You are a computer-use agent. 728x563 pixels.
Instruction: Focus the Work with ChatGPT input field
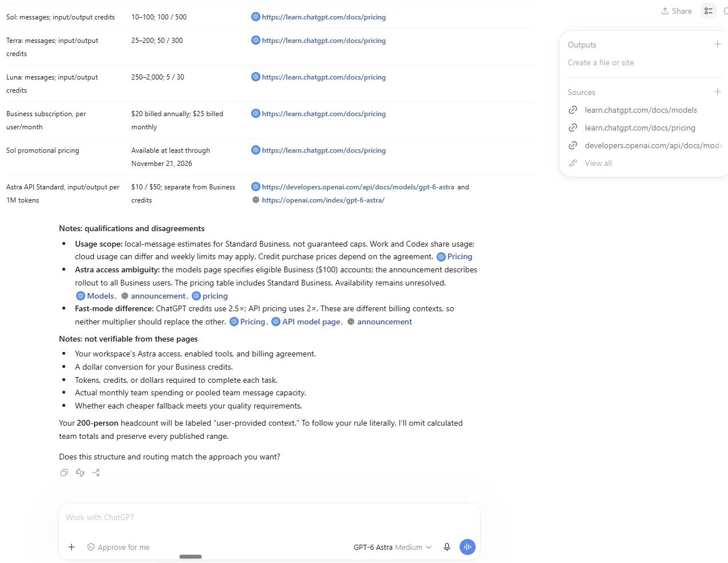[x=269, y=517]
